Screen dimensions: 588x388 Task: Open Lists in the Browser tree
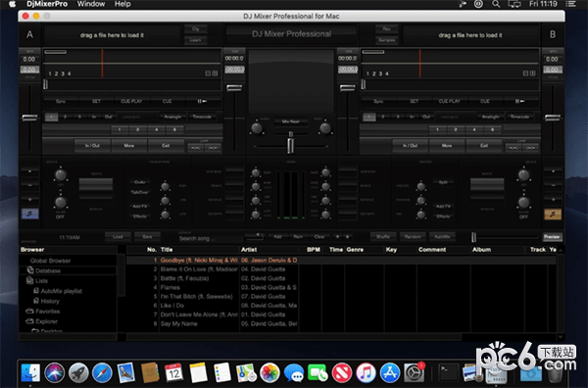coord(41,281)
